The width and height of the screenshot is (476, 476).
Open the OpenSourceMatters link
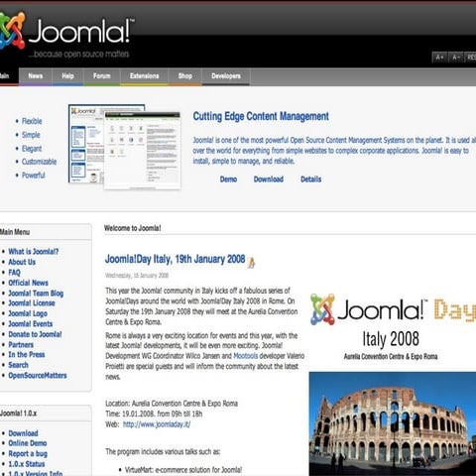tap(38, 376)
